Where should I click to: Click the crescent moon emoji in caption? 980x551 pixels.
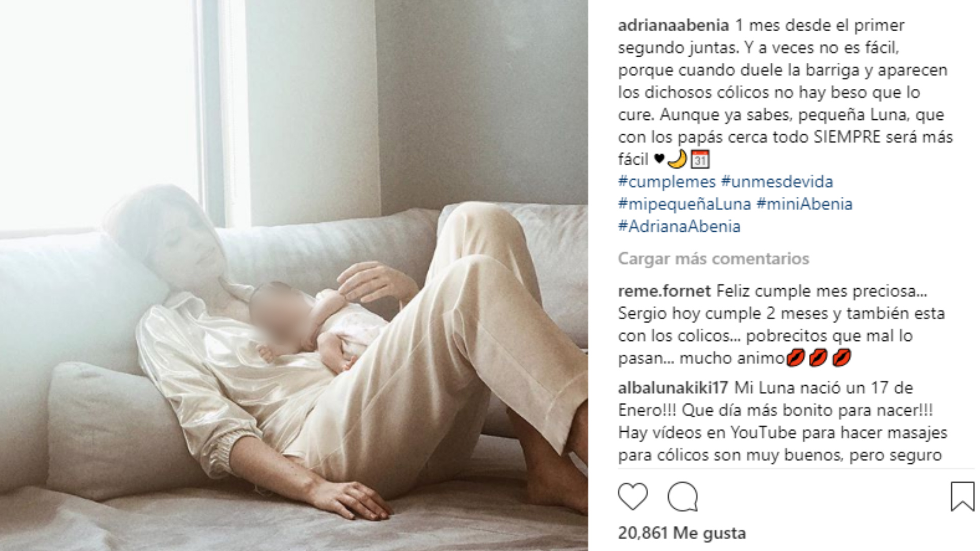tap(677, 160)
